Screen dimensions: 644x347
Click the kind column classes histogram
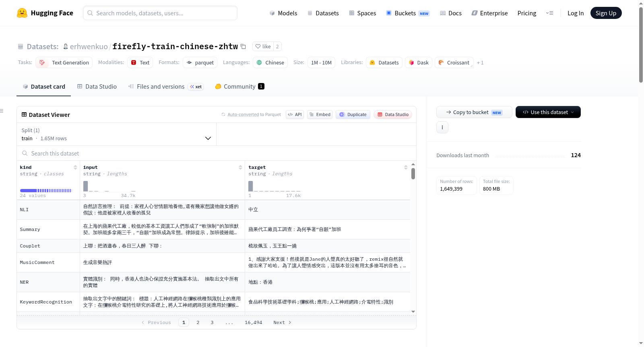[46, 191]
